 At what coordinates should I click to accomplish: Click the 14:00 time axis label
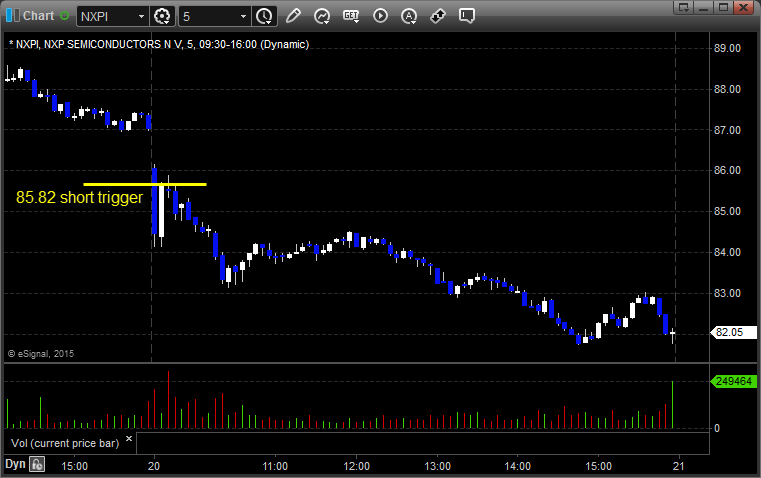click(x=517, y=466)
